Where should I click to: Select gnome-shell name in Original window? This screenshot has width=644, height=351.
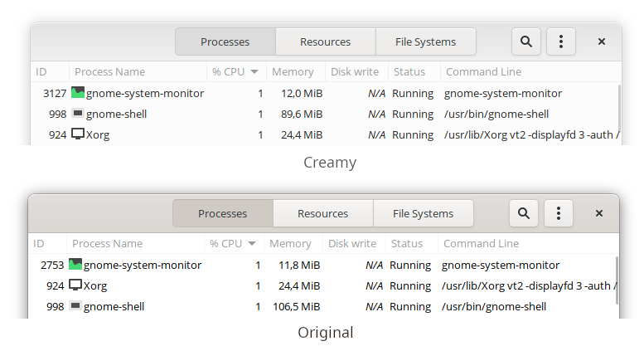click(x=114, y=307)
